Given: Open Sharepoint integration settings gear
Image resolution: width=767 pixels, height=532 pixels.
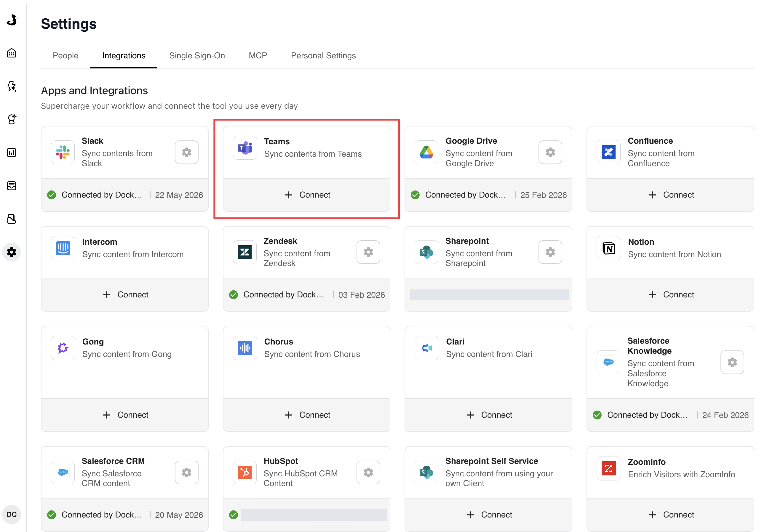Looking at the screenshot, I should [550, 252].
